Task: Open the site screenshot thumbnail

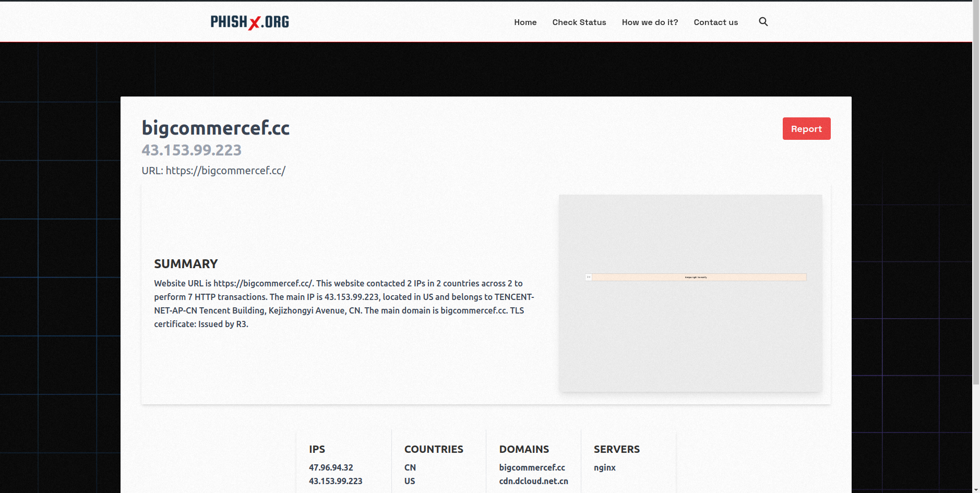Action: (690, 293)
